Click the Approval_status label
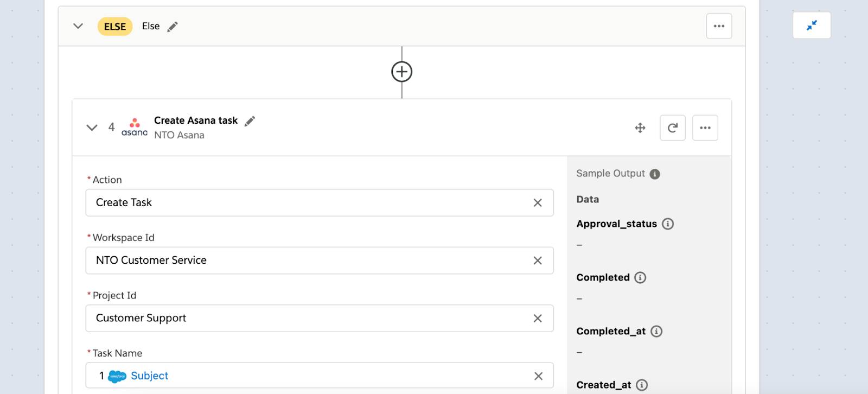 (x=617, y=224)
